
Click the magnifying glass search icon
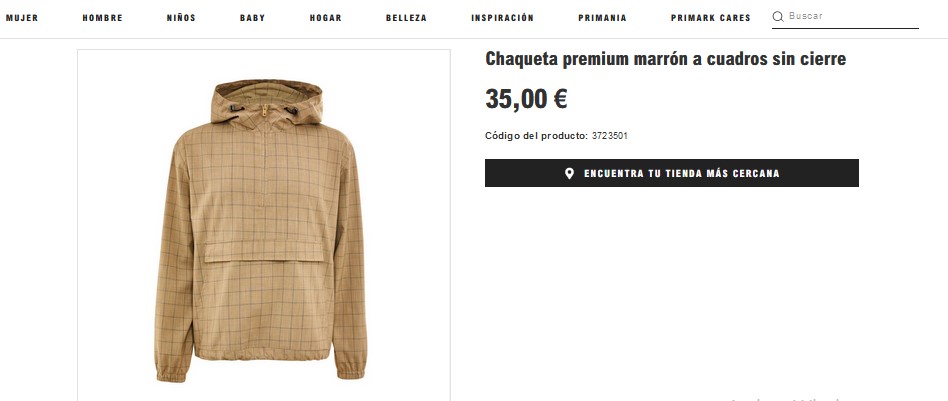tap(778, 16)
